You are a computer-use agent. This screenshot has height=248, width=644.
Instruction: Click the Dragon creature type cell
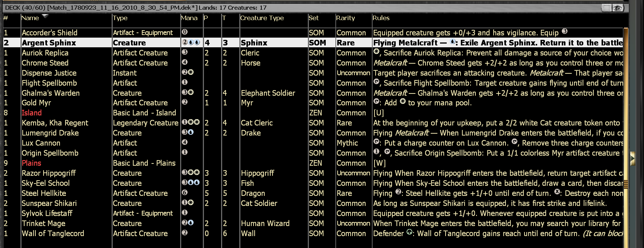pyautogui.click(x=253, y=193)
